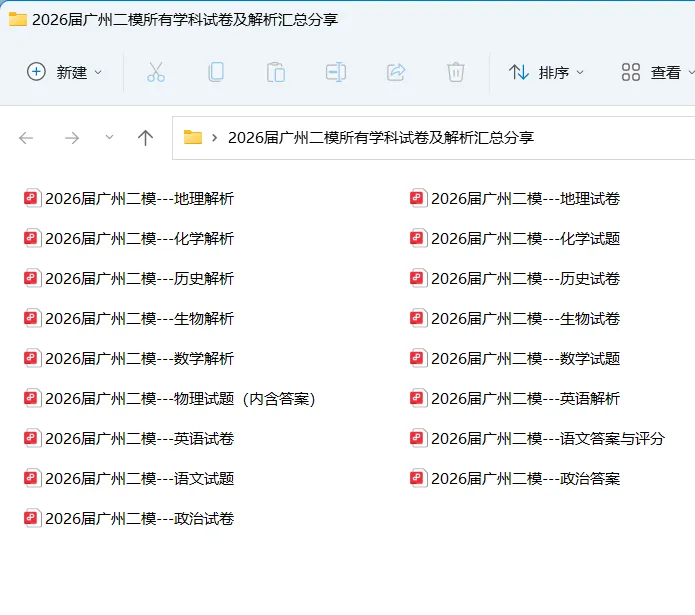Select file name 2026届广州二模---英语试卷
This screenshot has height=615, width=695.
(x=140, y=439)
